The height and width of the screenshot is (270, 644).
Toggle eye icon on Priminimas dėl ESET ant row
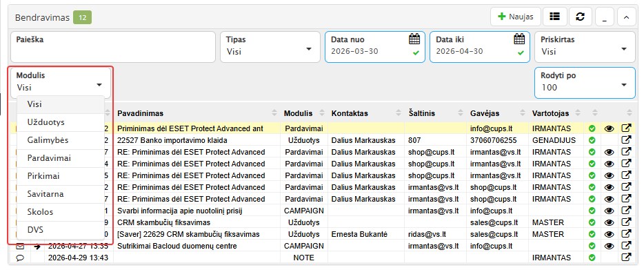tap(609, 129)
